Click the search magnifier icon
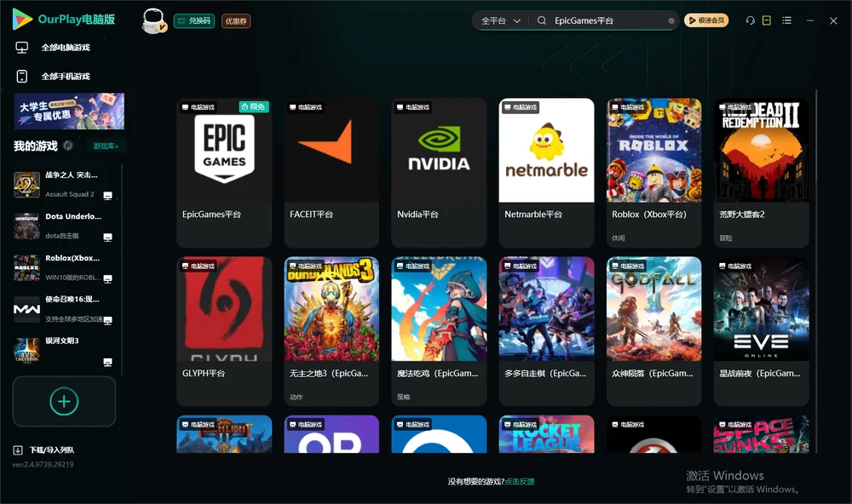The image size is (852, 504). (x=542, y=20)
